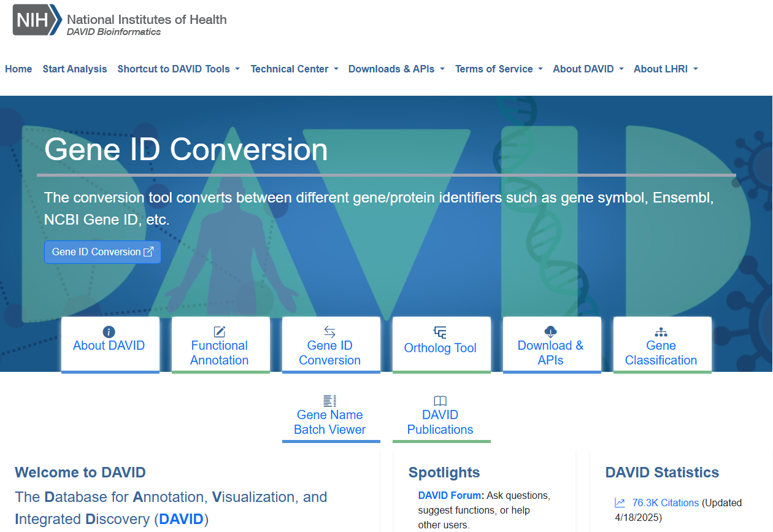Open the Gene Classification card label
Image resolution: width=773 pixels, height=532 pixels.
tap(661, 353)
